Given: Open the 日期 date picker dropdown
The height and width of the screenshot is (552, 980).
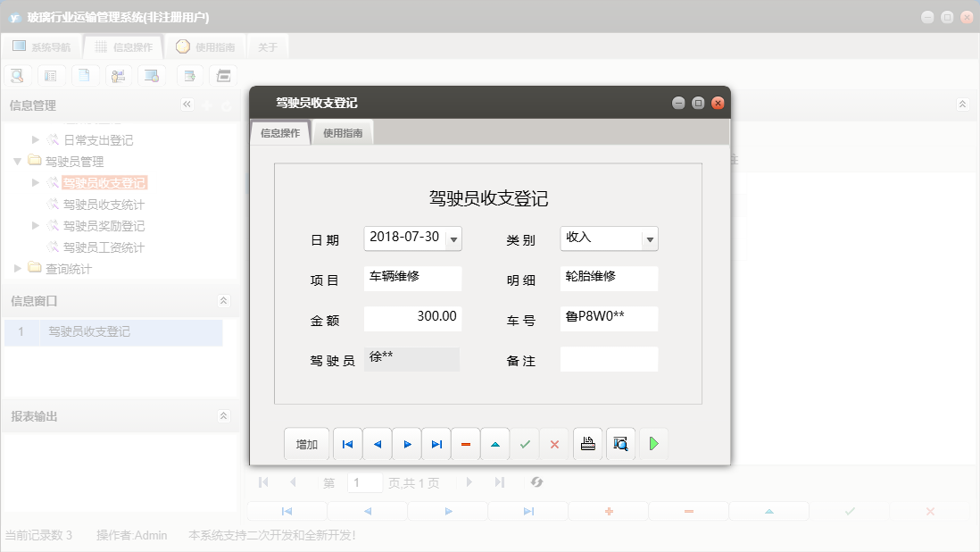Looking at the screenshot, I should (453, 238).
